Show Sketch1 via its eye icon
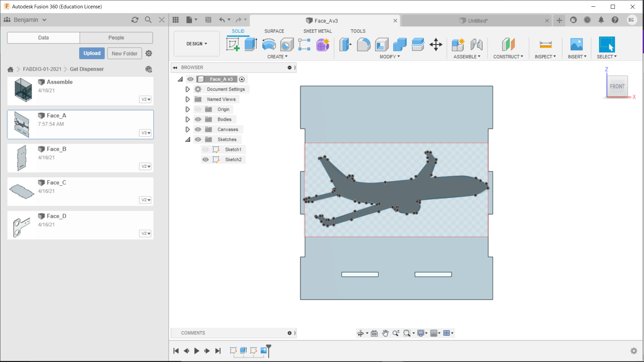This screenshot has width=644, height=362. coord(206,149)
